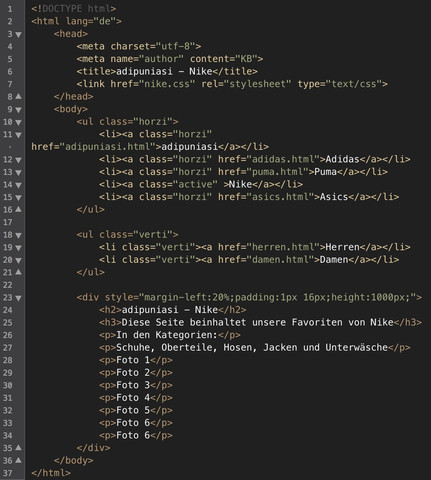Image resolution: width=431 pixels, height=480 pixels.
Task: Toggle the fold arrow on line 20
Action: (x=18, y=260)
